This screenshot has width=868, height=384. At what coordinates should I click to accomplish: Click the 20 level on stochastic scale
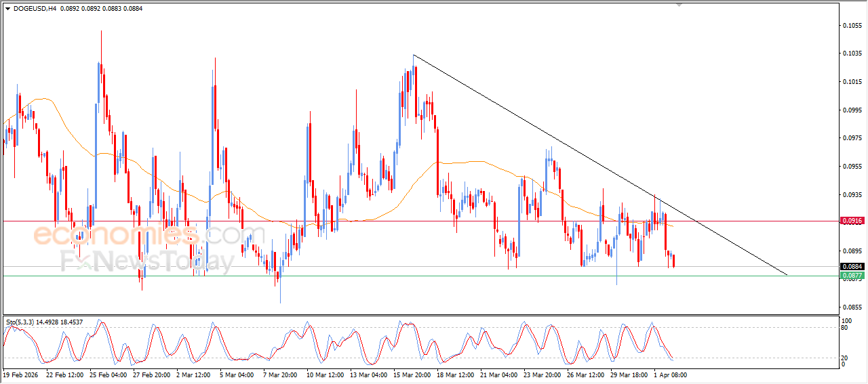click(x=846, y=358)
